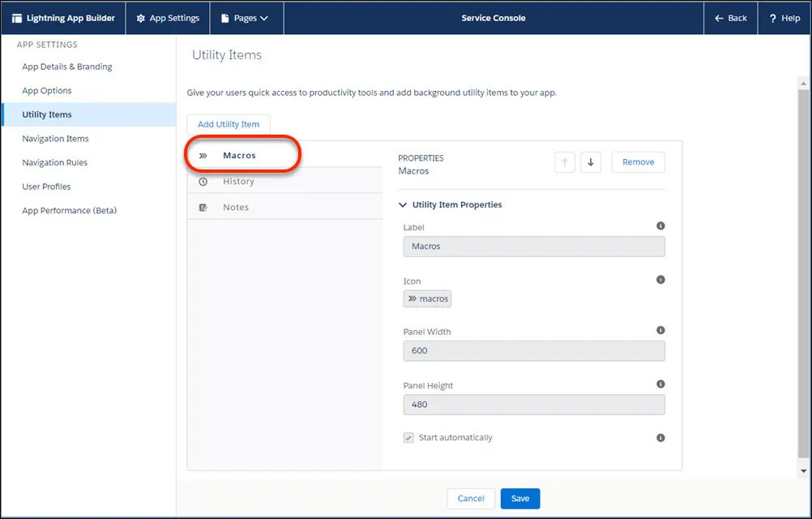This screenshot has width=812, height=519.
Task: Open User Profiles settings
Action: (46, 187)
